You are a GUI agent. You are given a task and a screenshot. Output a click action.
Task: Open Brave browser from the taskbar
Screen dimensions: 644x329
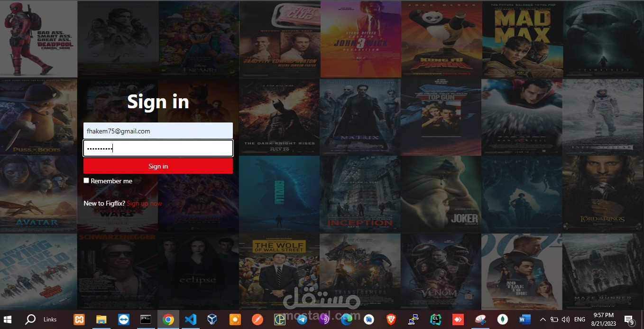(x=391, y=320)
